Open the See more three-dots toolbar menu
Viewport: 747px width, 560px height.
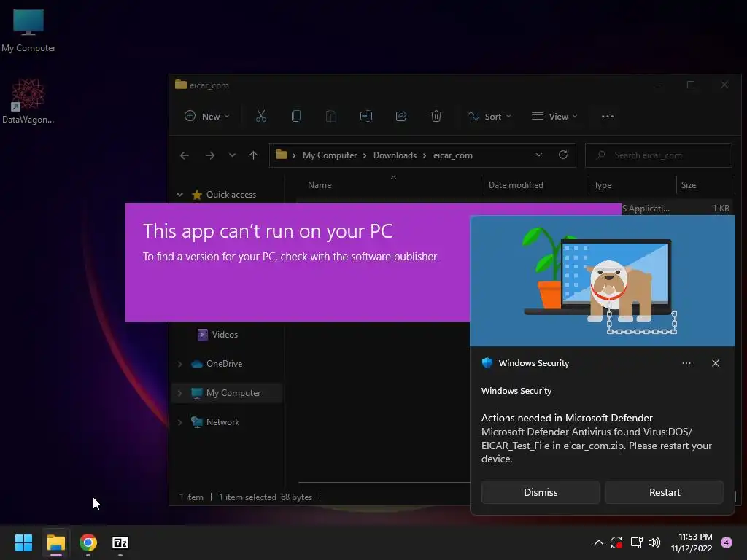(608, 116)
